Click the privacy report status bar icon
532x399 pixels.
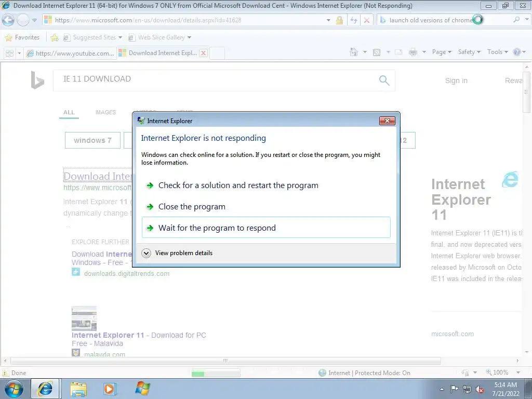click(x=465, y=373)
